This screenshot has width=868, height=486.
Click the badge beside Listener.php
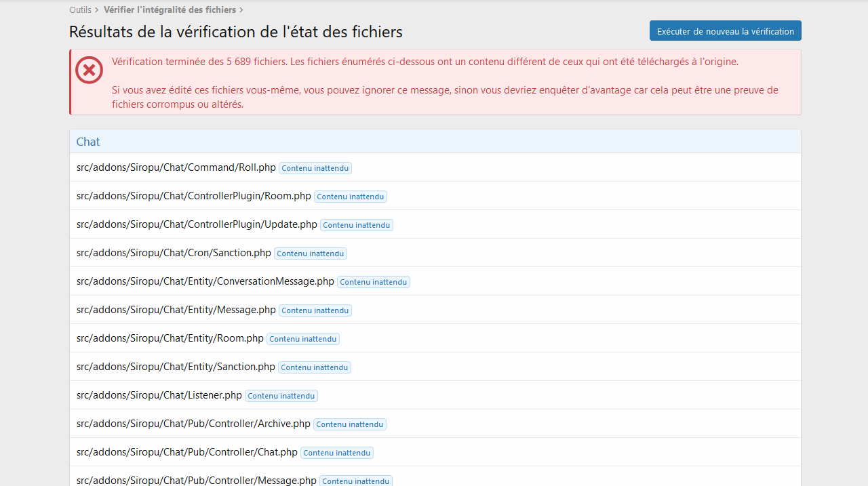281,396
